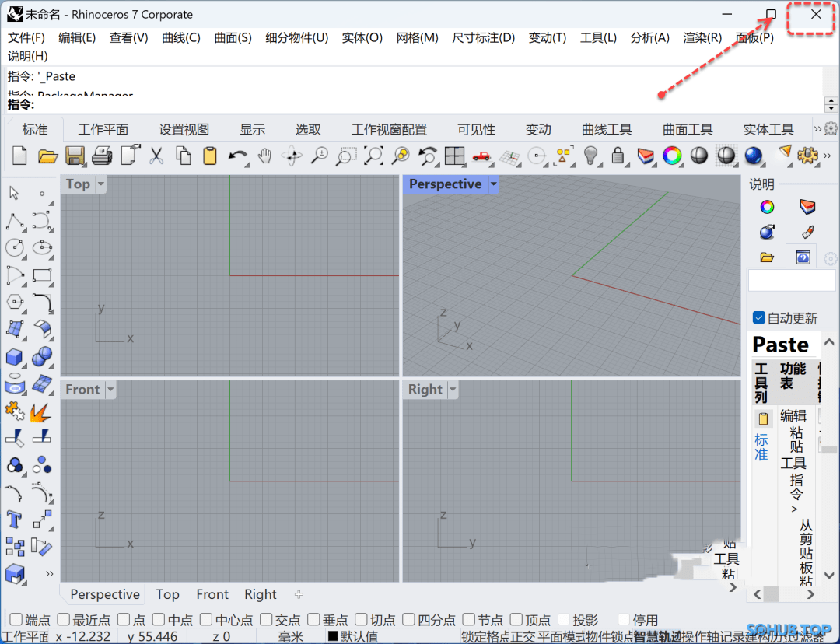Enable the 端点 osnap checkbox
The height and width of the screenshot is (644, 840).
tap(16, 620)
